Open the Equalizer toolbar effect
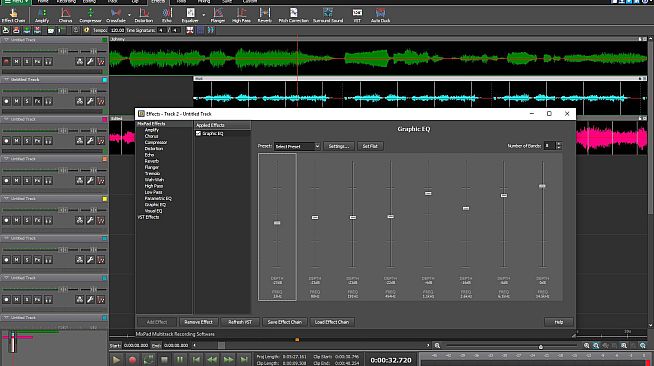This screenshot has width=654, height=366. (x=190, y=15)
